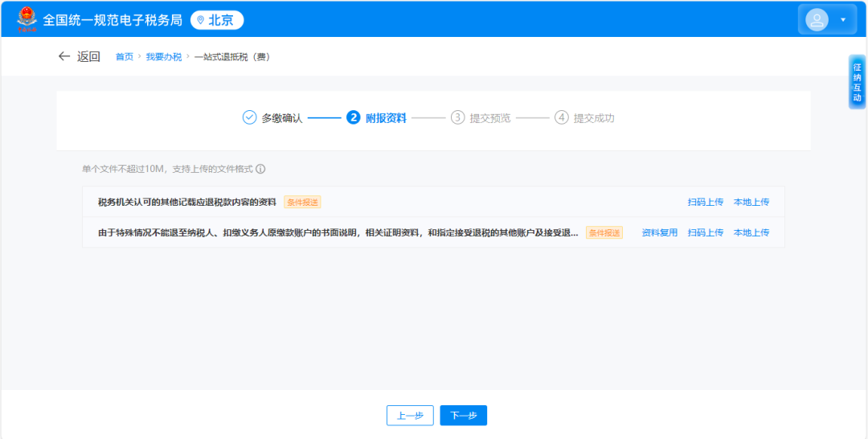
Task: Click the 返回 text
Action: (x=88, y=56)
